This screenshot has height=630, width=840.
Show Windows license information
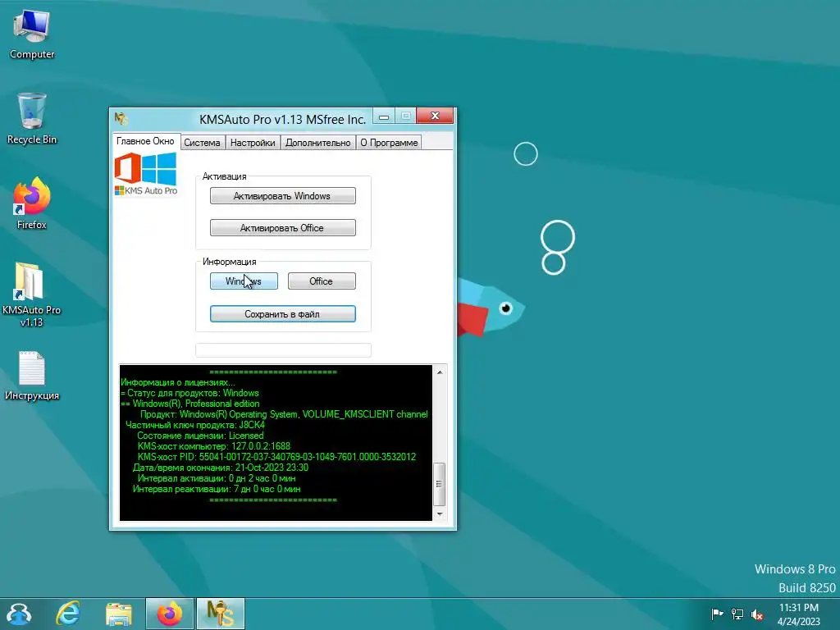(x=244, y=281)
